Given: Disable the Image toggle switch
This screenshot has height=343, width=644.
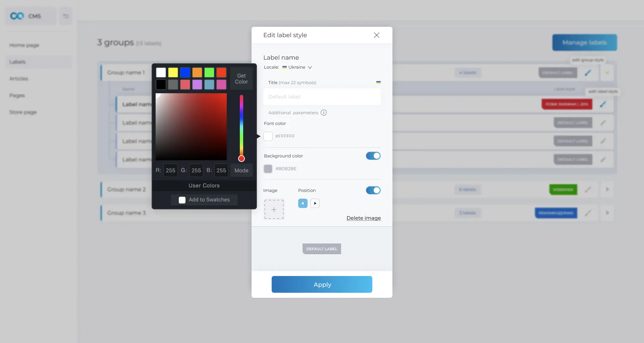Looking at the screenshot, I should (x=373, y=190).
